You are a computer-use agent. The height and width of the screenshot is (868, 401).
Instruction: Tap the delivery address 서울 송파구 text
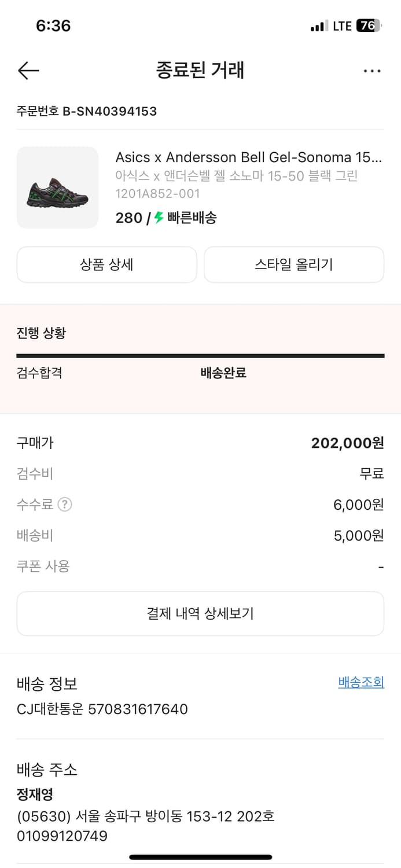click(x=146, y=816)
